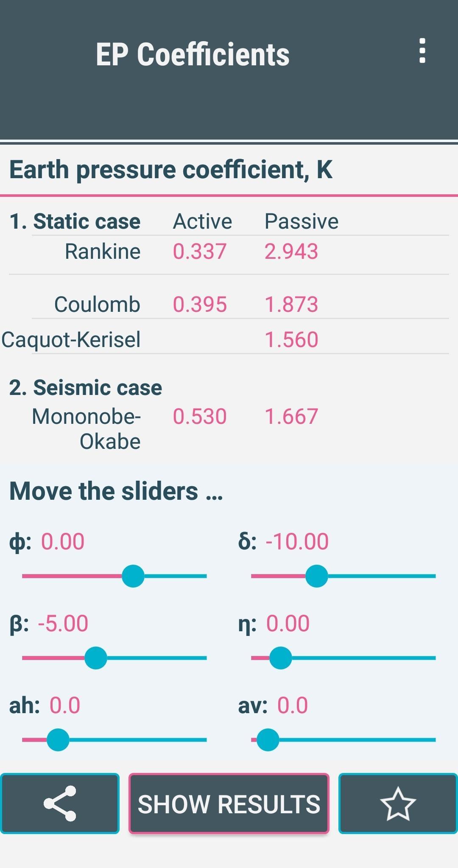Viewport: 458px width, 868px height.
Task: Select the Rankine active value 0.337
Action: click(200, 252)
